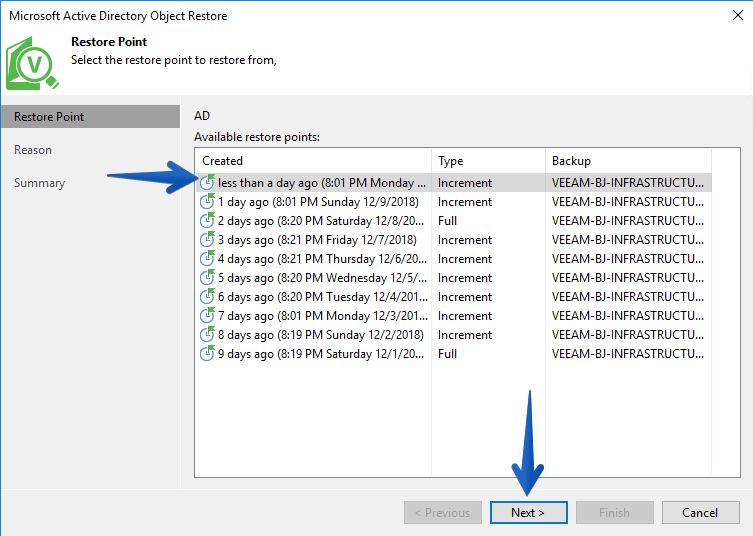The image size is (753, 536).
Task: Click VEEAM-BJ-INFRASTRUCTU... backup of 6 days ago row
Action: 628,297
